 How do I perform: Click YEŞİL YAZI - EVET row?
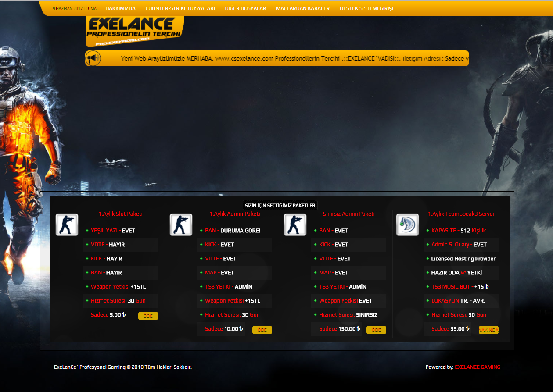point(120,231)
